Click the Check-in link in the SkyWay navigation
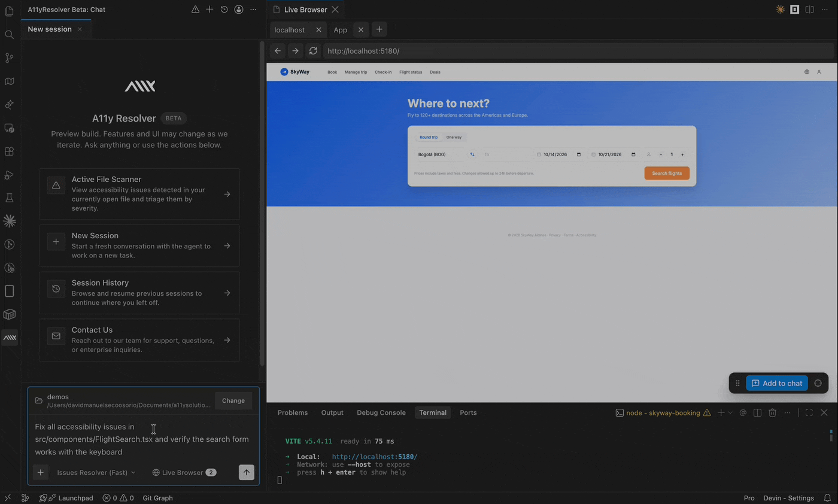This screenshot has width=838, height=504. (383, 72)
